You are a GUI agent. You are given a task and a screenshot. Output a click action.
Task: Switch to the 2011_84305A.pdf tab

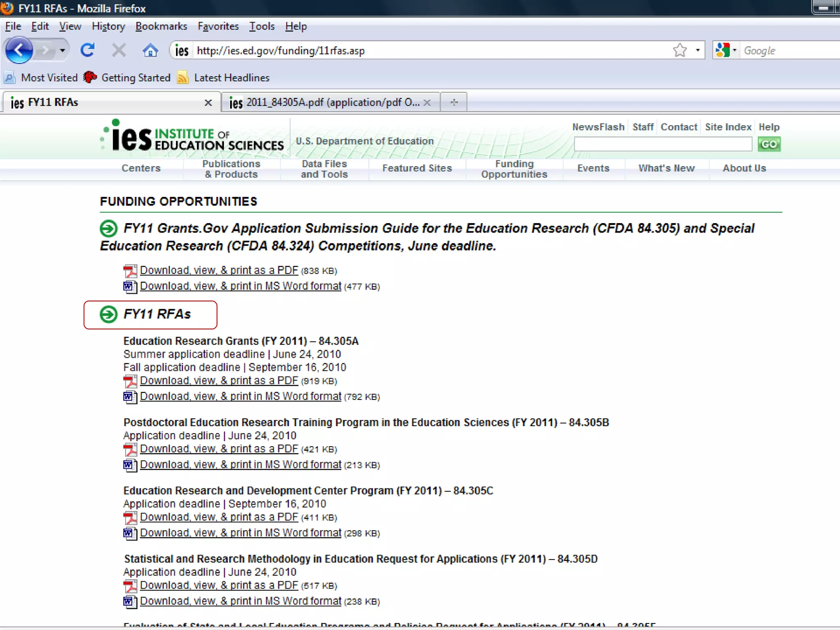coord(324,102)
